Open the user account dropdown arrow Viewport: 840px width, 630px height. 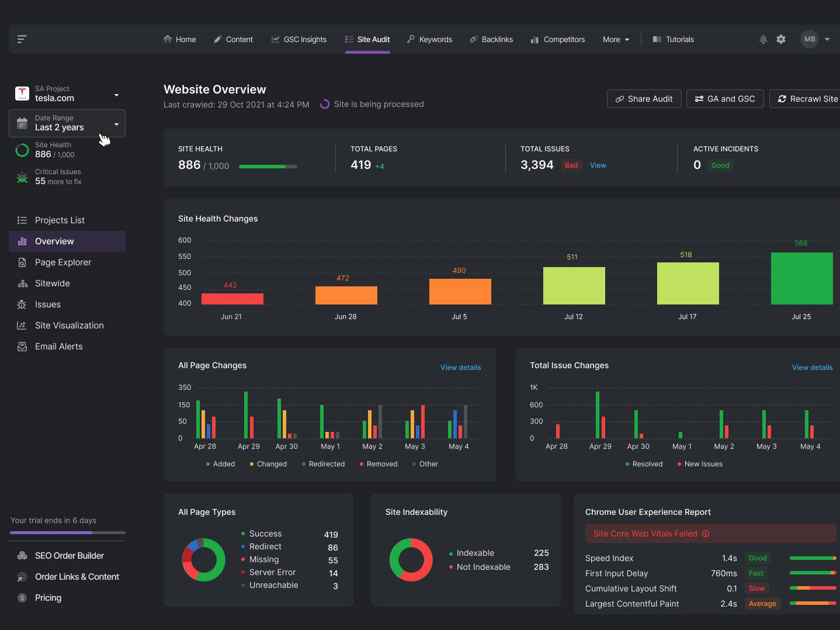click(827, 39)
